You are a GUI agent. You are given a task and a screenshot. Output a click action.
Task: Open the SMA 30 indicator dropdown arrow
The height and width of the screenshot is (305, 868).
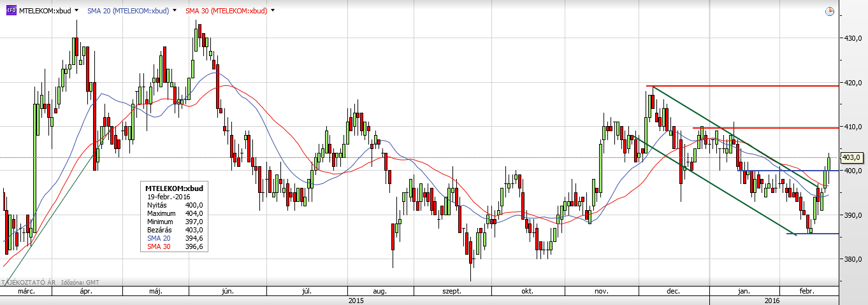pos(273,11)
